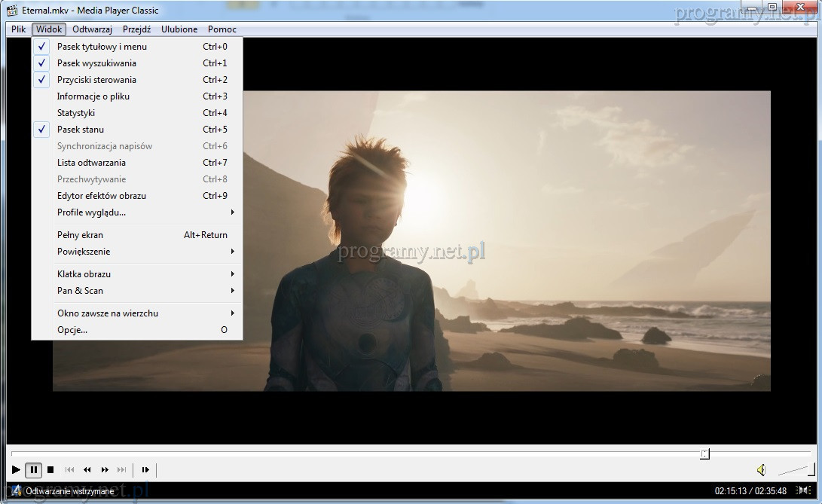
Task: Click the volume slider handle
Action: click(x=811, y=470)
